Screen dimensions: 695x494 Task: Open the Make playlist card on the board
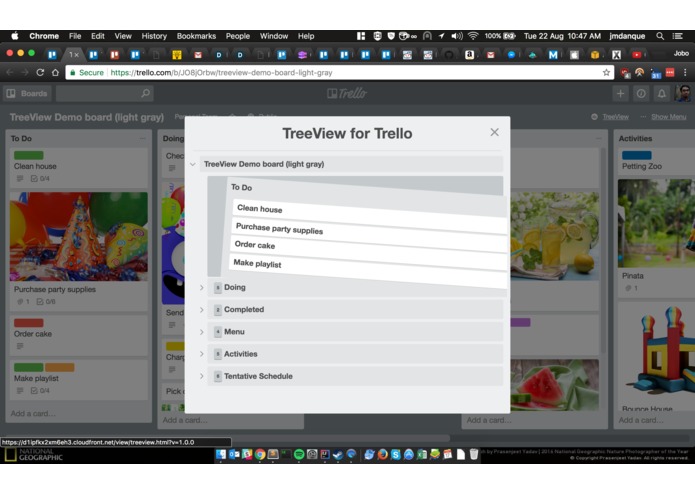point(79,380)
